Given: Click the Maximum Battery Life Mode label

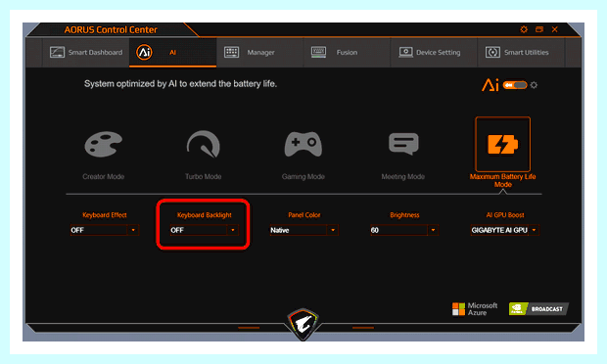Looking at the screenshot, I should (x=502, y=181).
